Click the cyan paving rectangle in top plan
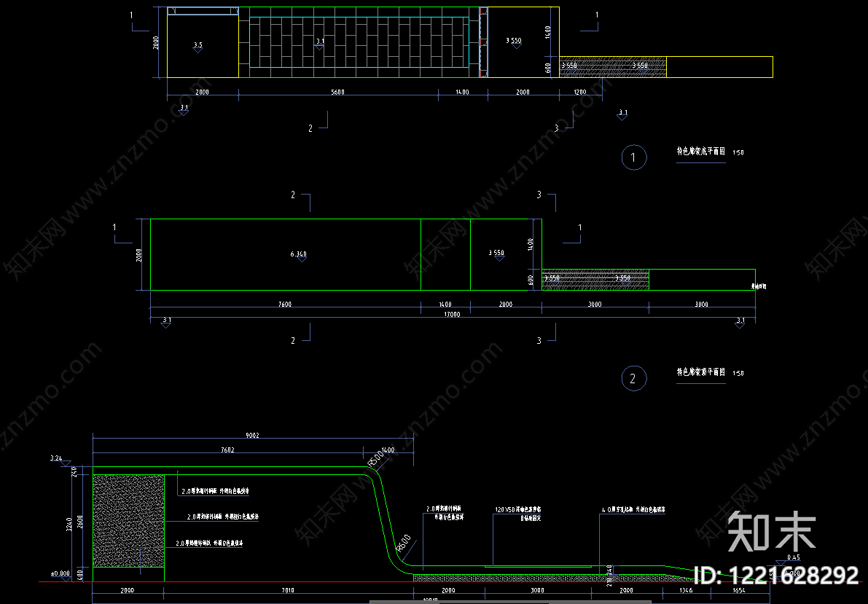 [x=359, y=42]
